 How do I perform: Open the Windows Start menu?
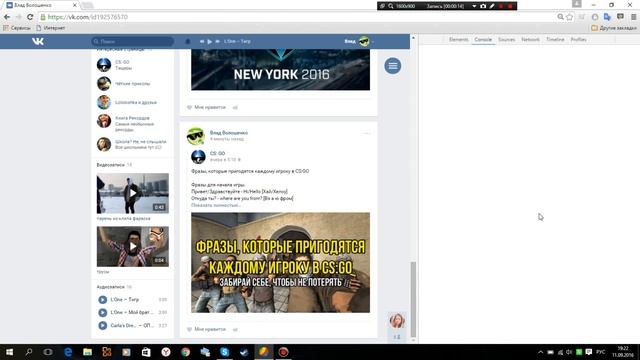(9, 352)
